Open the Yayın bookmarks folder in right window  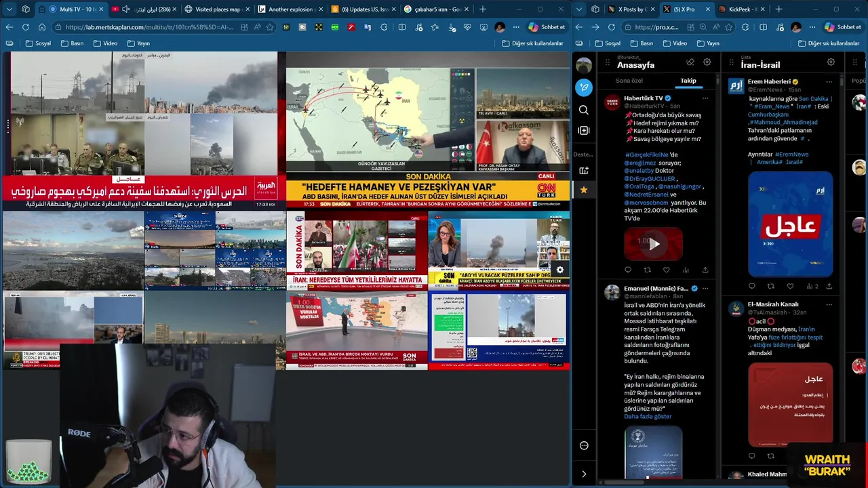[x=707, y=43]
